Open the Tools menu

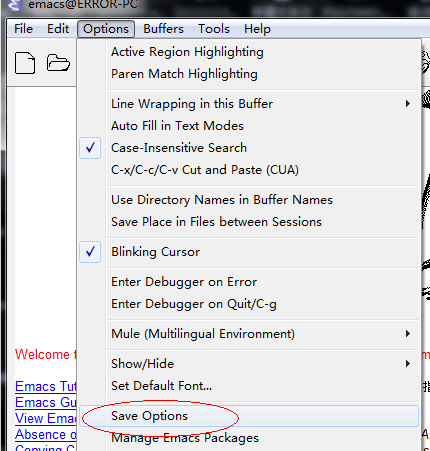pyautogui.click(x=214, y=29)
